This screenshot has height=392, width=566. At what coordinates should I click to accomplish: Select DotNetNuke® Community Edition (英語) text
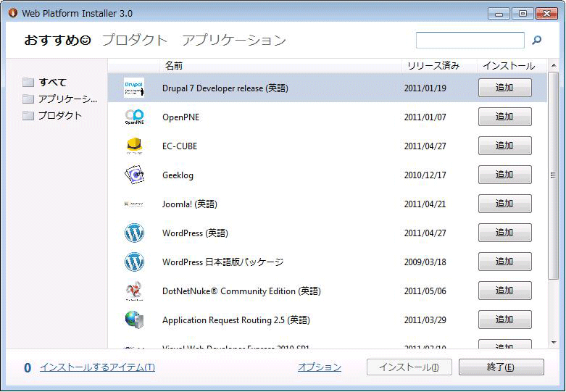tap(241, 291)
